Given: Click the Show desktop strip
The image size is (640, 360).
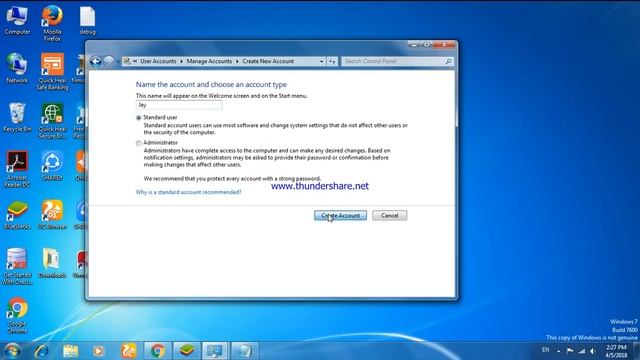Looking at the screenshot, I should coord(636,351).
